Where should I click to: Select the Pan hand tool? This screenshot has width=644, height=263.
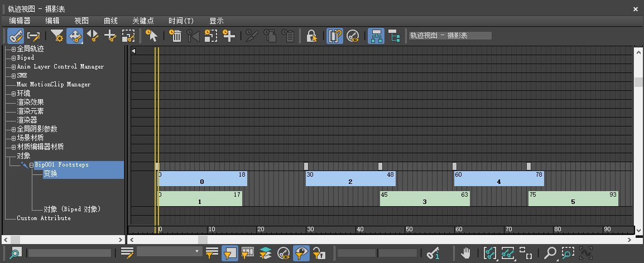tap(466, 253)
